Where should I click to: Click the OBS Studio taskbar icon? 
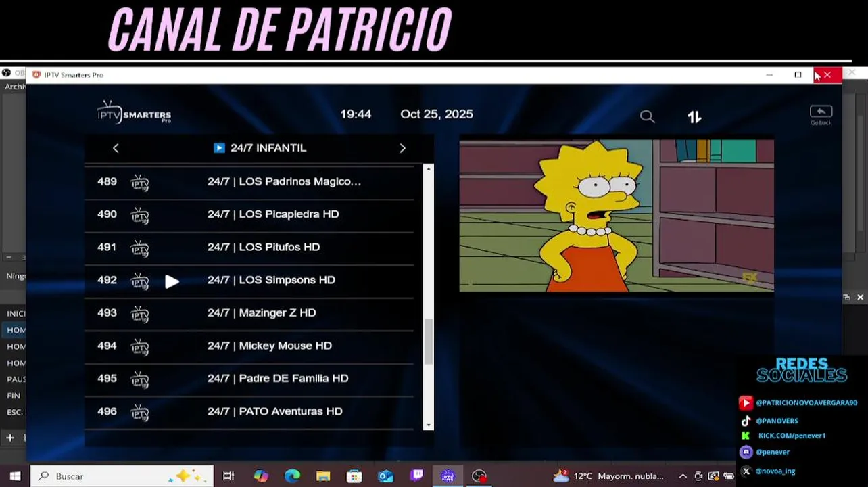click(479, 476)
